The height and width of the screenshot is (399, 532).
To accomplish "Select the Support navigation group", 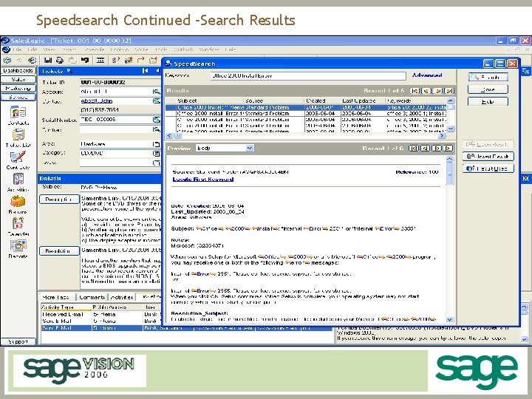I will click(x=18, y=341).
